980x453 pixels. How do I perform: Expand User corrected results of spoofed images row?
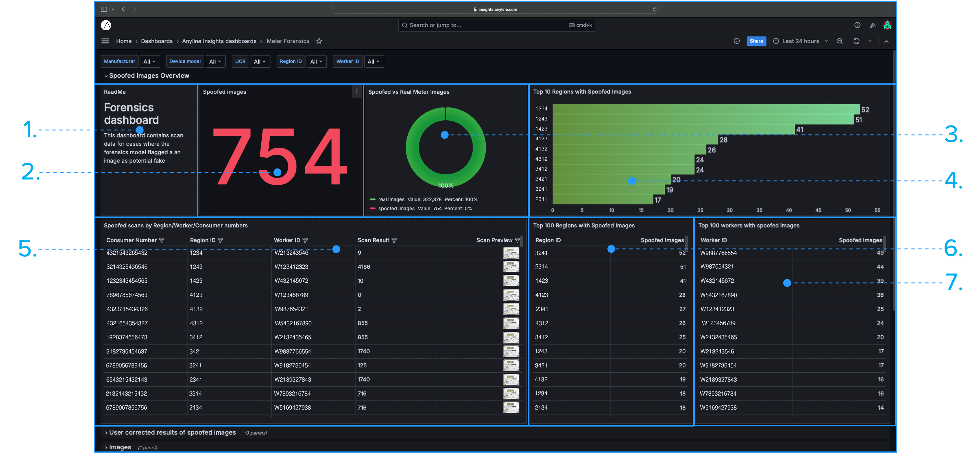172,432
